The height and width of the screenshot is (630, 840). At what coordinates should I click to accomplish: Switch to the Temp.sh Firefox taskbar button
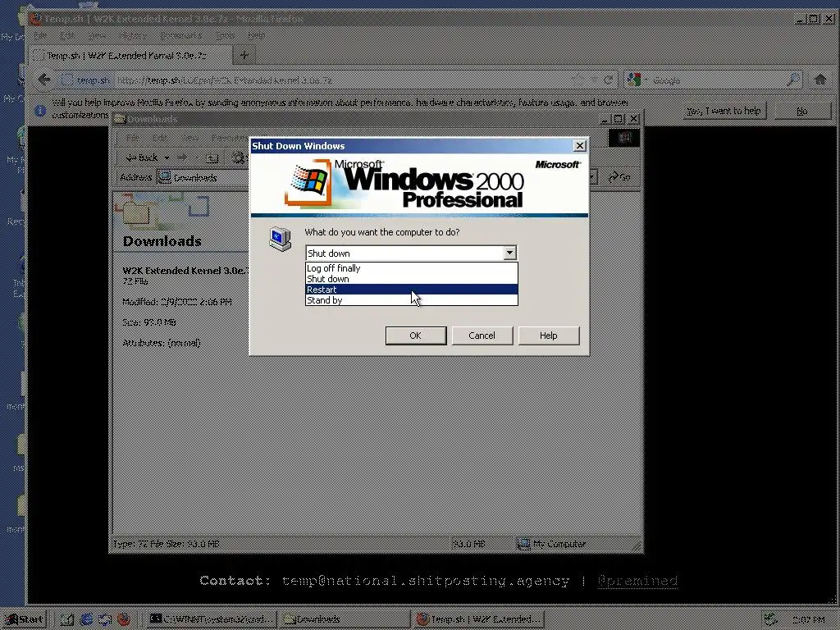pyautogui.click(x=478, y=619)
